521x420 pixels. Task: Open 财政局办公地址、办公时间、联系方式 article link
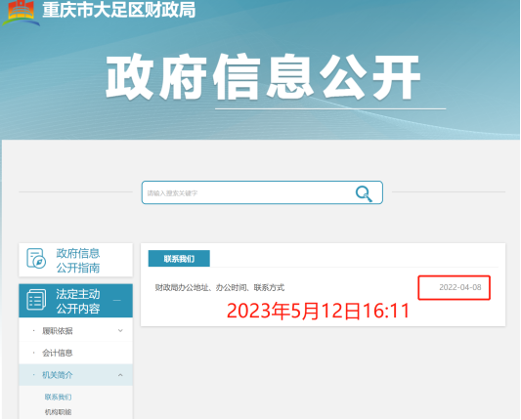220,287
